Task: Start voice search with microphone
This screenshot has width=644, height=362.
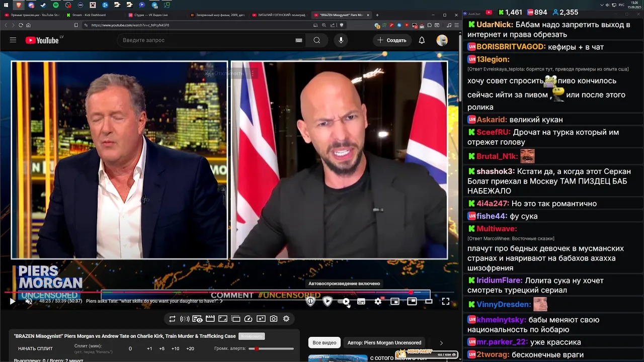Action: coord(341,40)
